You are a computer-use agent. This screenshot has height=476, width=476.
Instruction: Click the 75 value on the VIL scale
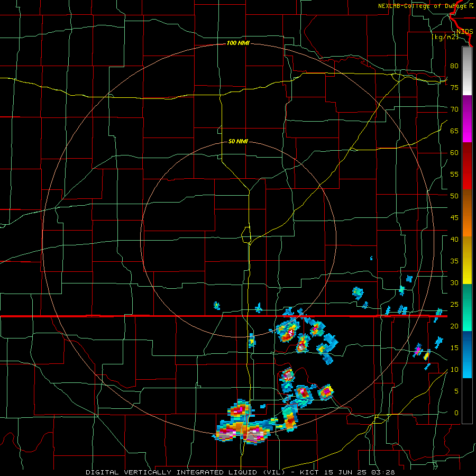pyautogui.click(x=454, y=87)
